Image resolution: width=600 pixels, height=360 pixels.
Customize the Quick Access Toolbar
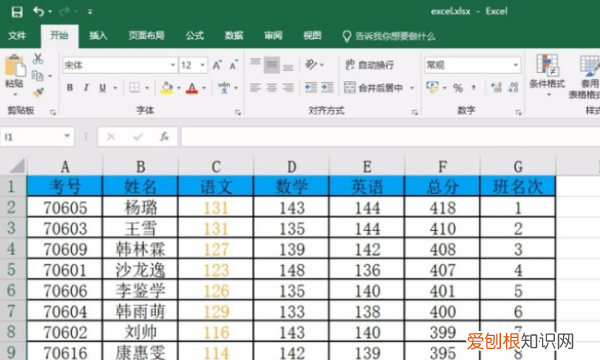(90, 12)
